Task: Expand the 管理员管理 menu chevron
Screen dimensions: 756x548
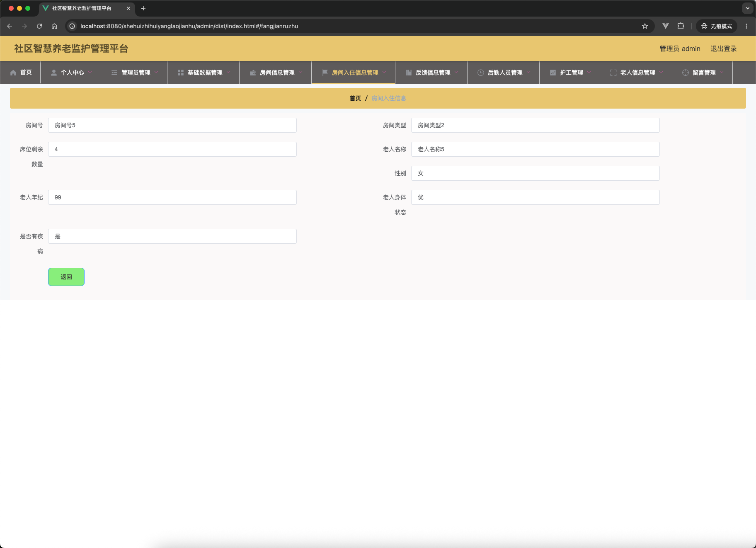Action: (x=156, y=72)
